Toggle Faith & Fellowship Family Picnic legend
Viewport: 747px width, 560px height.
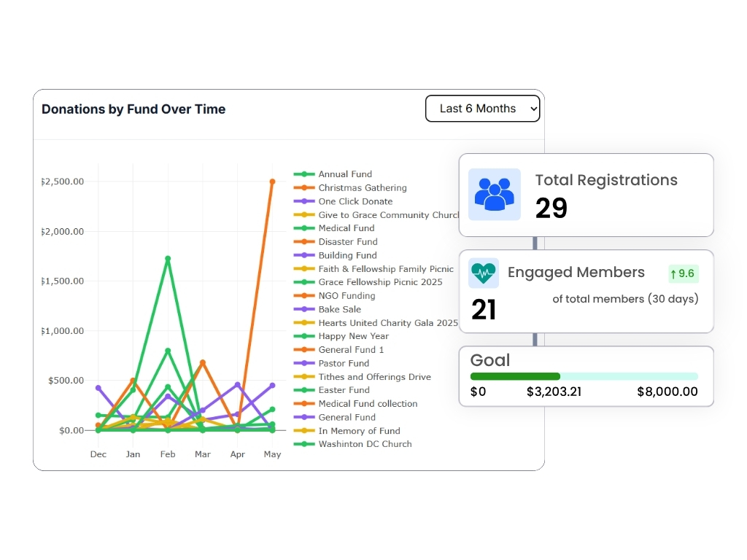tap(373, 269)
